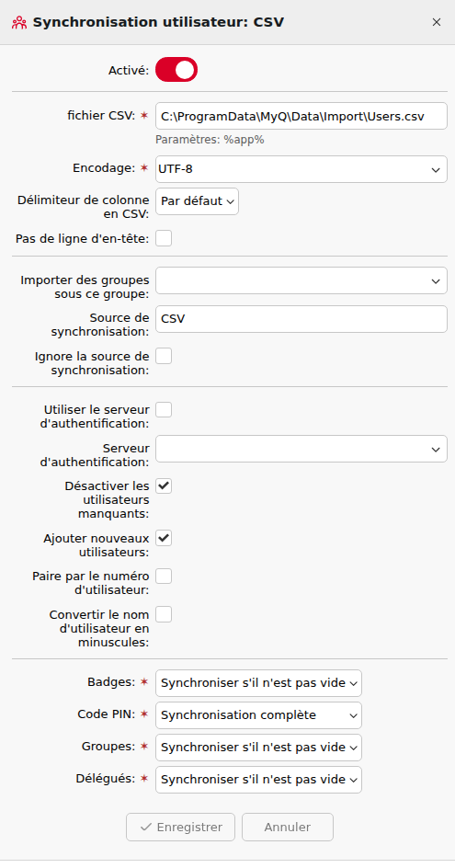Click the 'Badges:' label

(110, 682)
